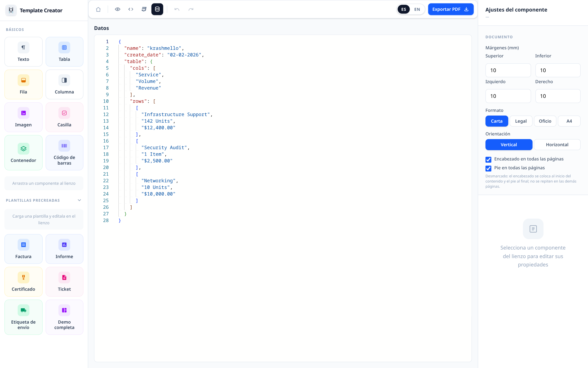
Task: Select the Código de barras component
Action: [x=64, y=153]
